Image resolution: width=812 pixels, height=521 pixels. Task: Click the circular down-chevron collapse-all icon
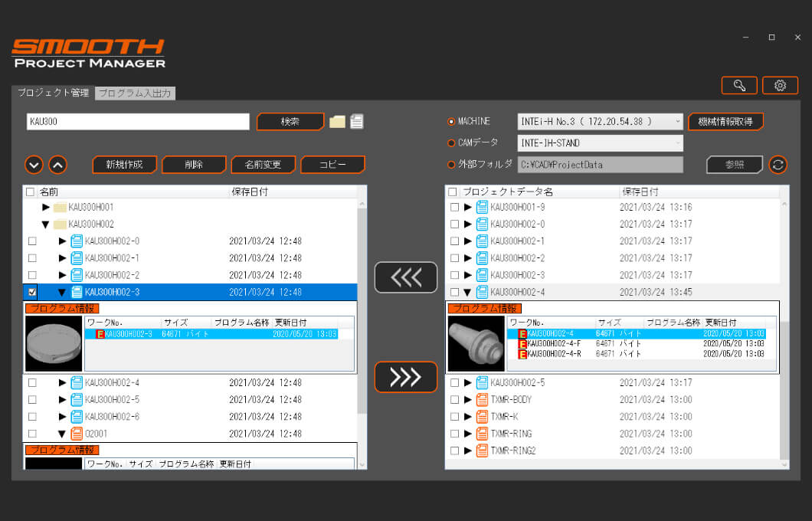(x=33, y=165)
